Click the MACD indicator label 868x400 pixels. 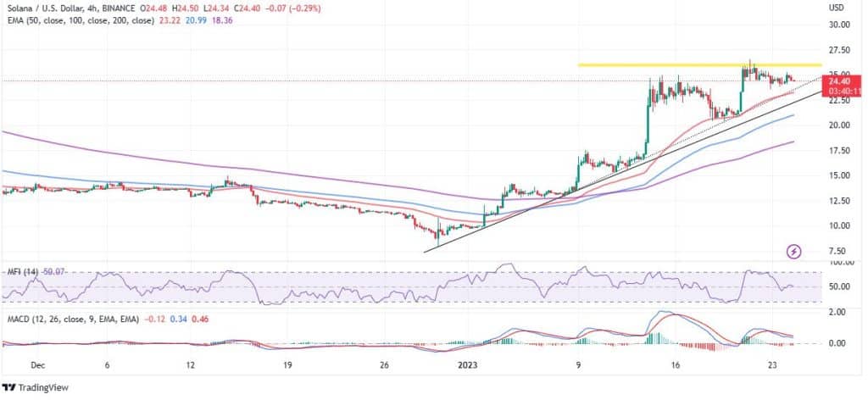click(75, 319)
